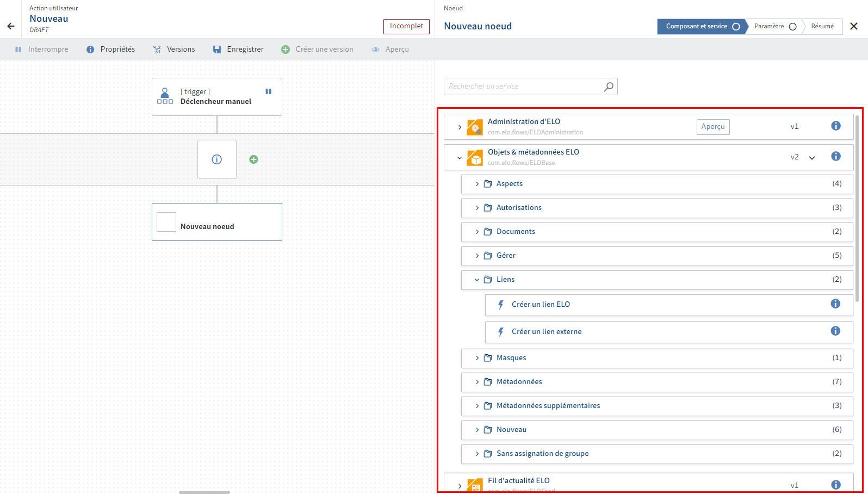Select the Créer un lien ELO service

click(x=669, y=305)
